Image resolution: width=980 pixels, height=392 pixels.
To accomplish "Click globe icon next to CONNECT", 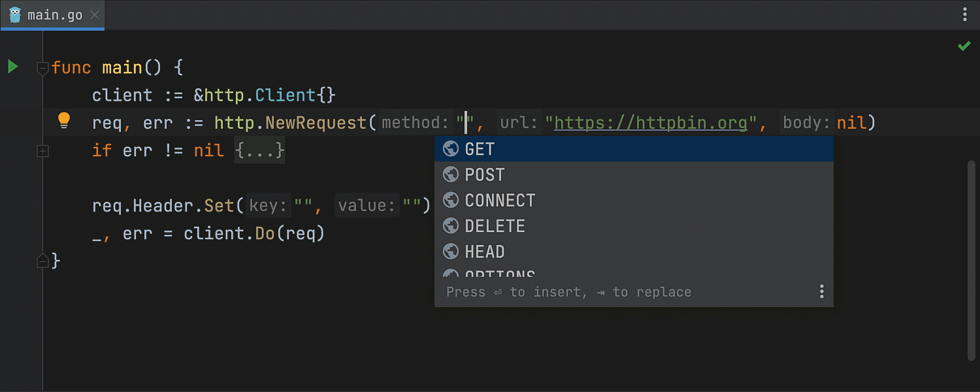I will [x=450, y=200].
